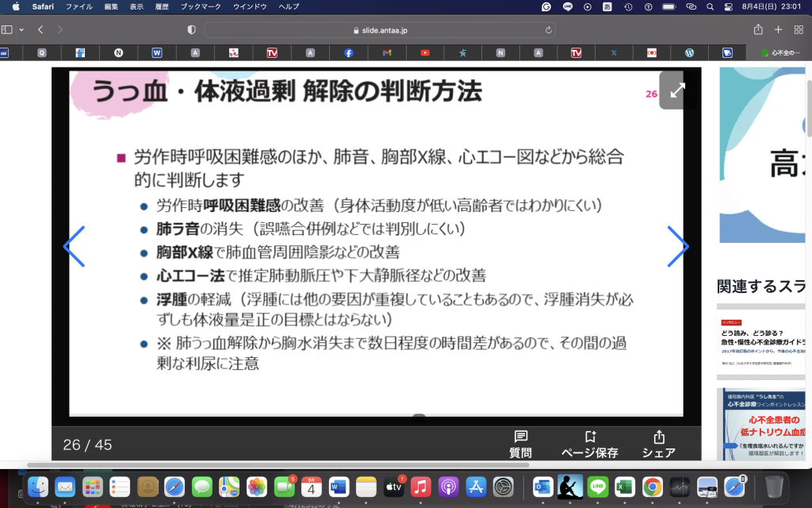Save page with ページ保存 bookmark icon
812x508 pixels.
tap(589, 444)
